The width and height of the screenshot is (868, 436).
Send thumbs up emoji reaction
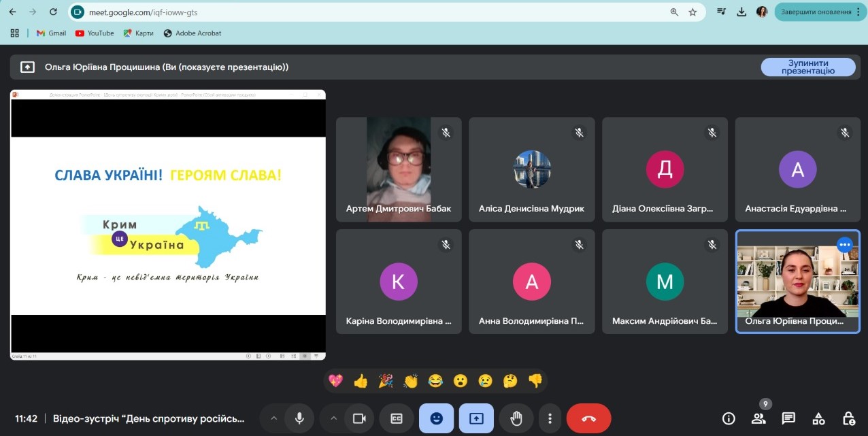pos(361,381)
